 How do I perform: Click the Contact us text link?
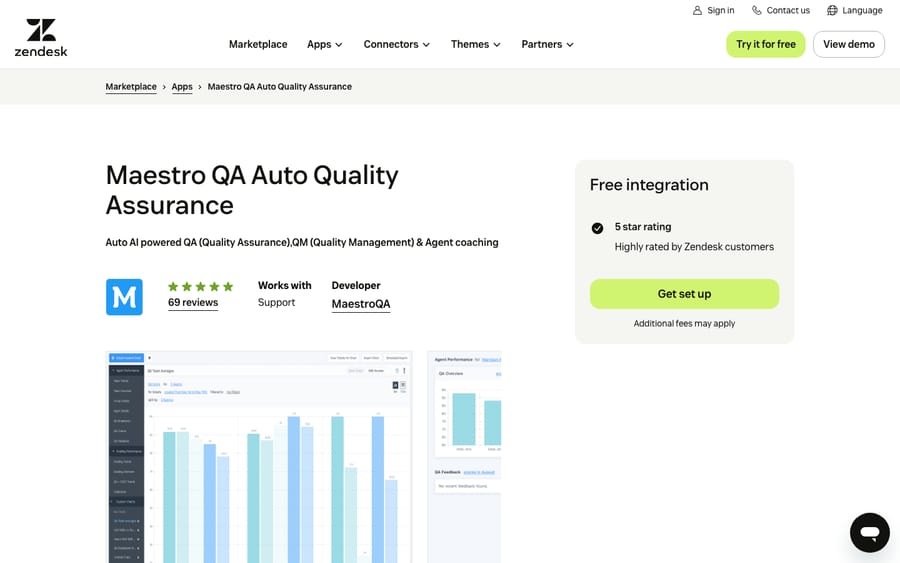(x=788, y=10)
